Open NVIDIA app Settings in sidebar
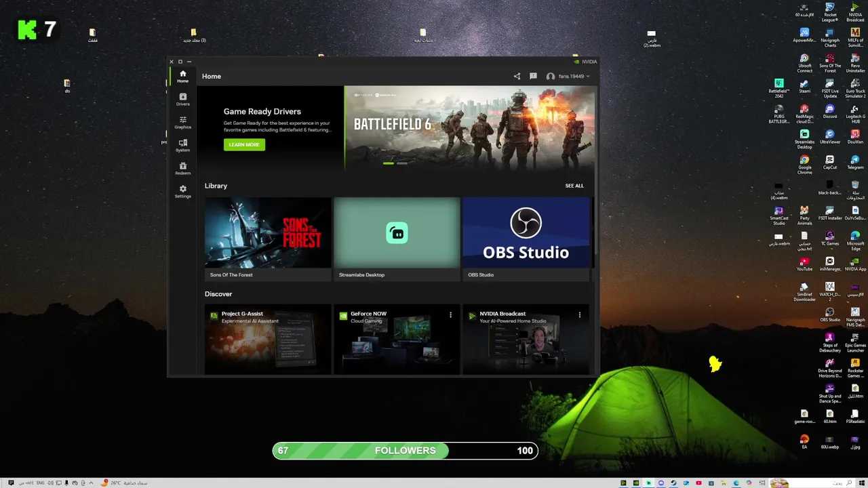The height and width of the screenshot is (488, 868). click(182, 192)
